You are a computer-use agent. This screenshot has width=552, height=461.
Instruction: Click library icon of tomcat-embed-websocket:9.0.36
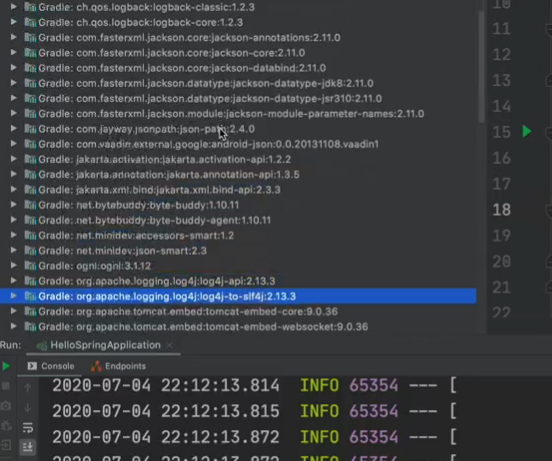click(x=30, y=327)
